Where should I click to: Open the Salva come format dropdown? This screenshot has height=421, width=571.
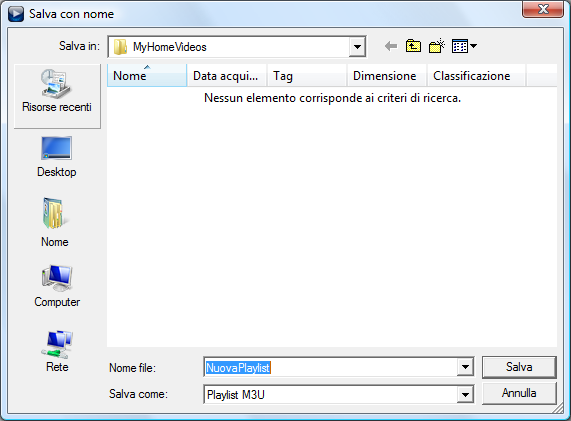[465, 394]
